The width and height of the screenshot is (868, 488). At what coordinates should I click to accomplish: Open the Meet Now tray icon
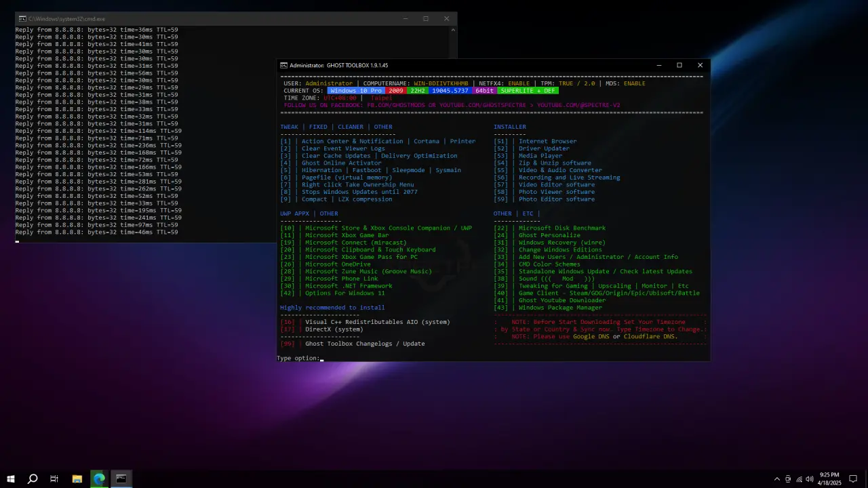pyautogui.click(x=788, y=479)
